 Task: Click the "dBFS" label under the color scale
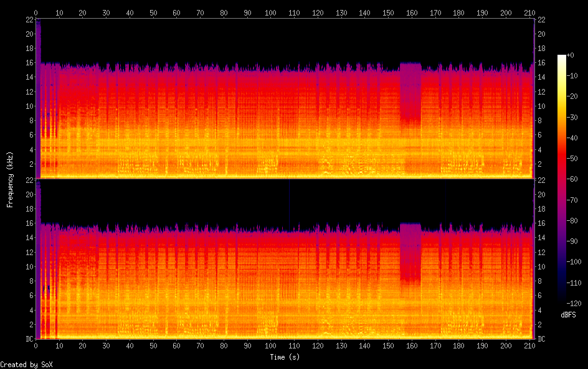click(568, 315)
